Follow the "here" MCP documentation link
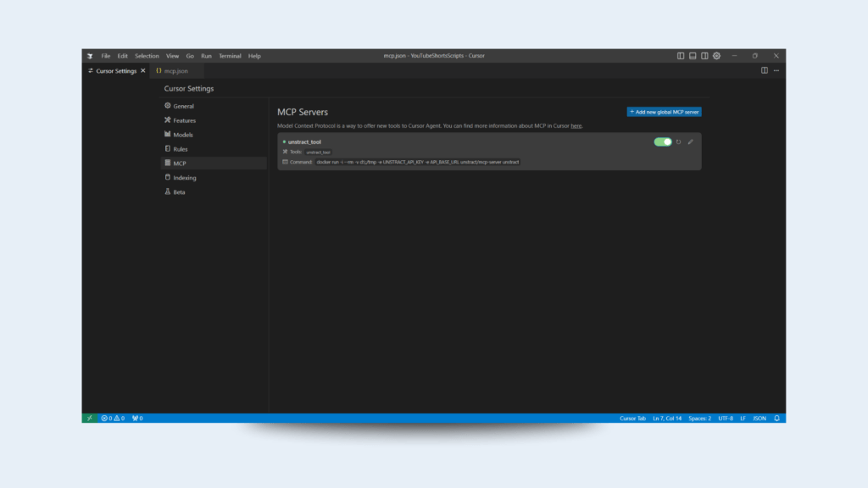This screenshot has width=868, height=488. pyautogui.click(x=576, y=125)
